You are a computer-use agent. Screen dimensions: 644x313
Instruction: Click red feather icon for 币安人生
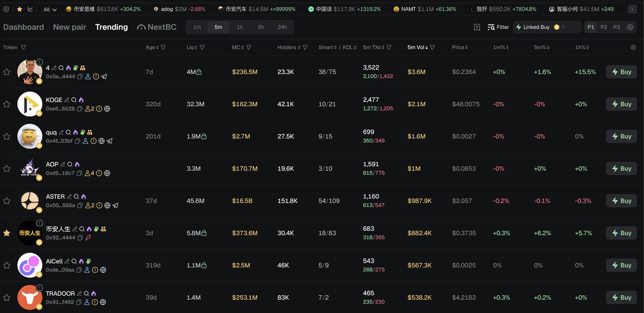[x=88, y=237]
